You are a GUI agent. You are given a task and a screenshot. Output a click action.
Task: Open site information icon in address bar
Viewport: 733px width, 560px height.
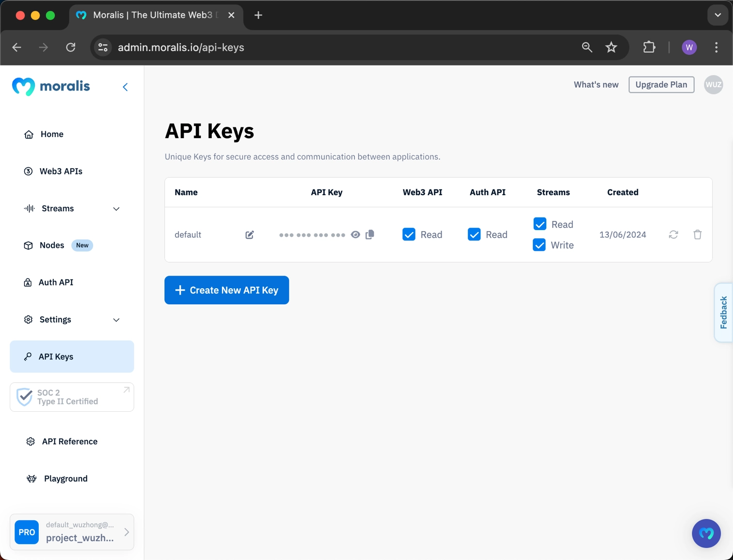tap(103, 47)
